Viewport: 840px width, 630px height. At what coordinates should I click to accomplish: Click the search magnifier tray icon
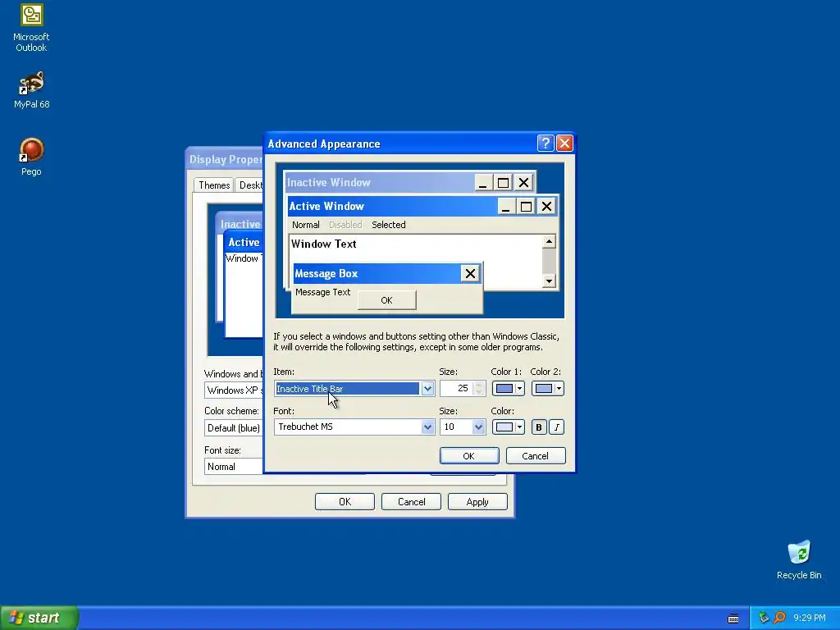click(779, 618)
